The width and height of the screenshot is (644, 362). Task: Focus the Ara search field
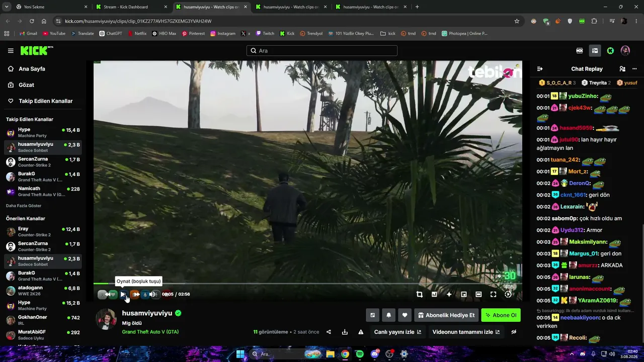[322, 51]
